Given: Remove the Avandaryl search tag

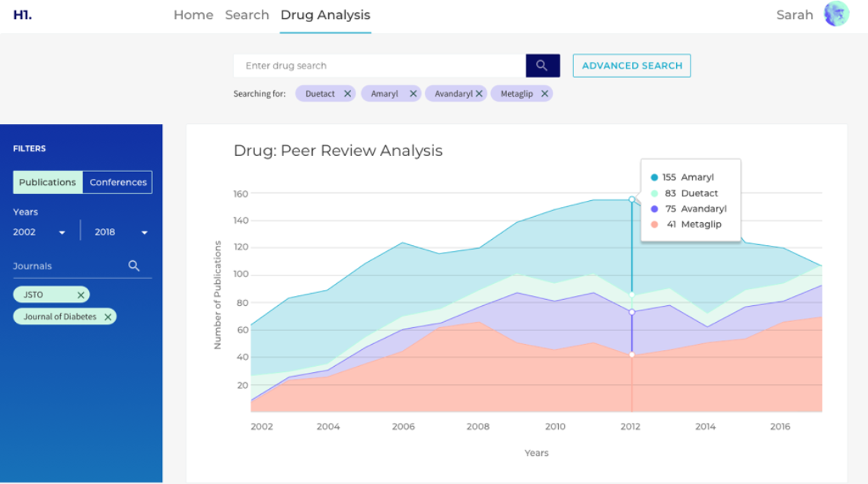Looking at the screenshot, I should [480, 94].
